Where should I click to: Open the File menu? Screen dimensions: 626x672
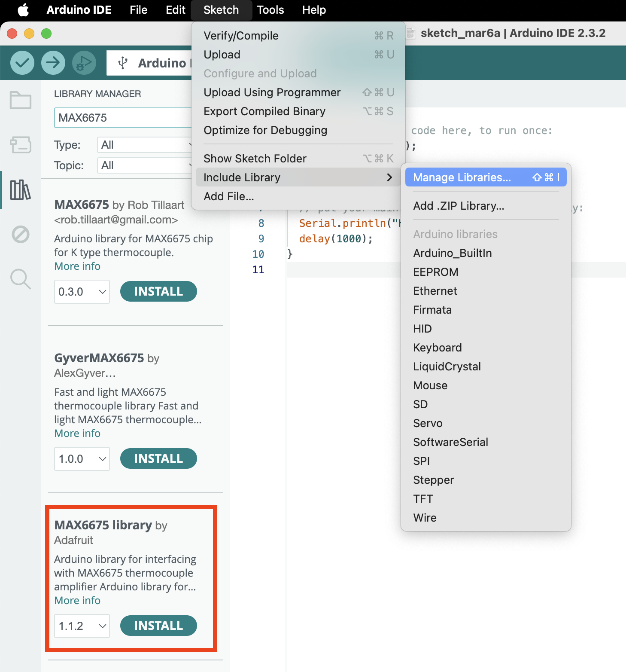[138, 10]
